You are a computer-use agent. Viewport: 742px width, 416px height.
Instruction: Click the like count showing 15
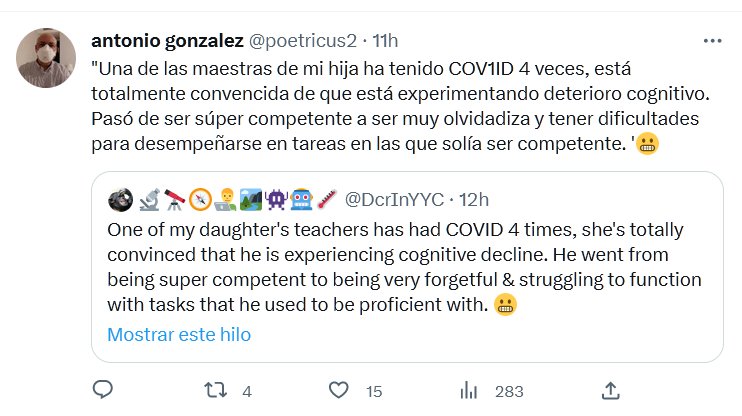coord(374,391)
